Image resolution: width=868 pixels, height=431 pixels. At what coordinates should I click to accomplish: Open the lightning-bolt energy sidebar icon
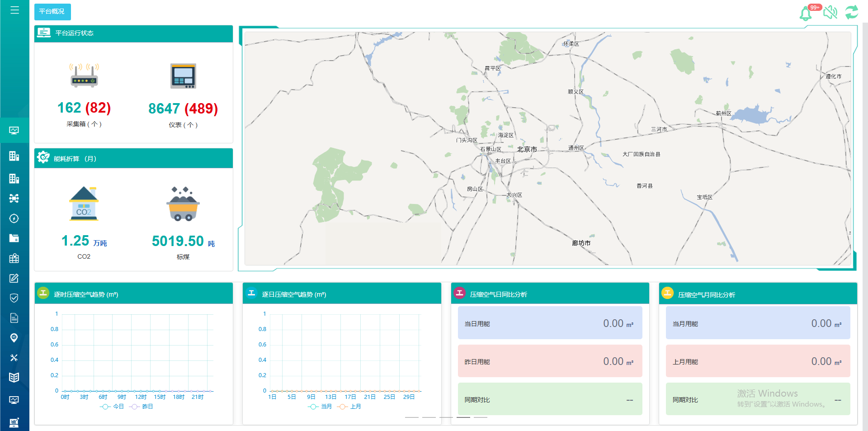tap(14, 218)
